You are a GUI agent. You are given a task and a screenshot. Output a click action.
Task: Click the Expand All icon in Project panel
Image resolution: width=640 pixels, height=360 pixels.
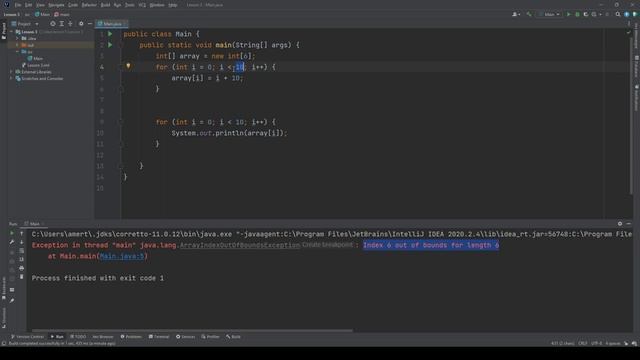coord(62,24)
